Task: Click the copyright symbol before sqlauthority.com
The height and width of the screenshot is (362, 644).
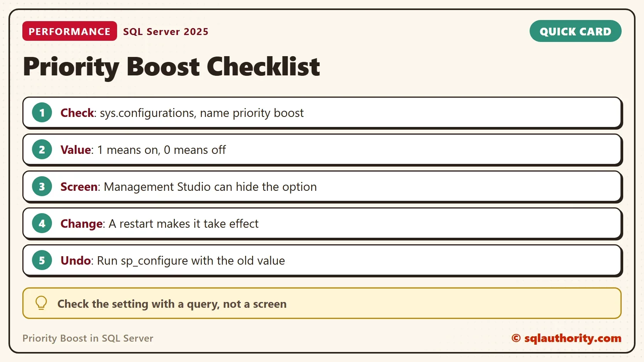Action: pyautogui.click(x=516, y=338)
